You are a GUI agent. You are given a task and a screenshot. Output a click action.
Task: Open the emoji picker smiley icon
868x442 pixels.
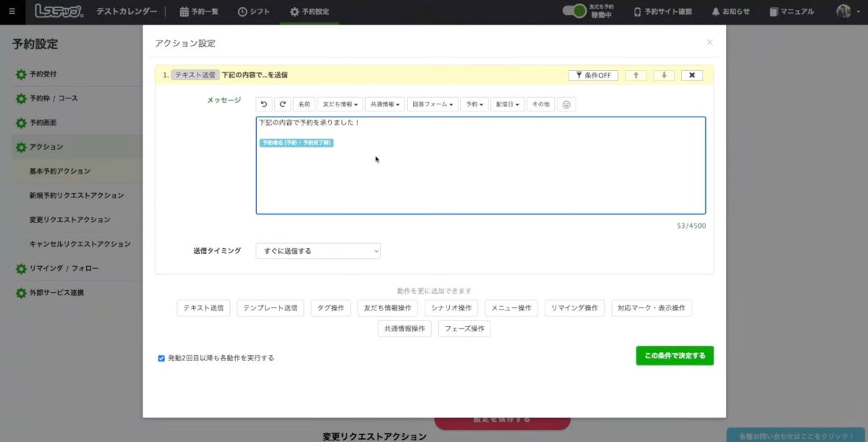pyautogui.click(x=566, y=105)
